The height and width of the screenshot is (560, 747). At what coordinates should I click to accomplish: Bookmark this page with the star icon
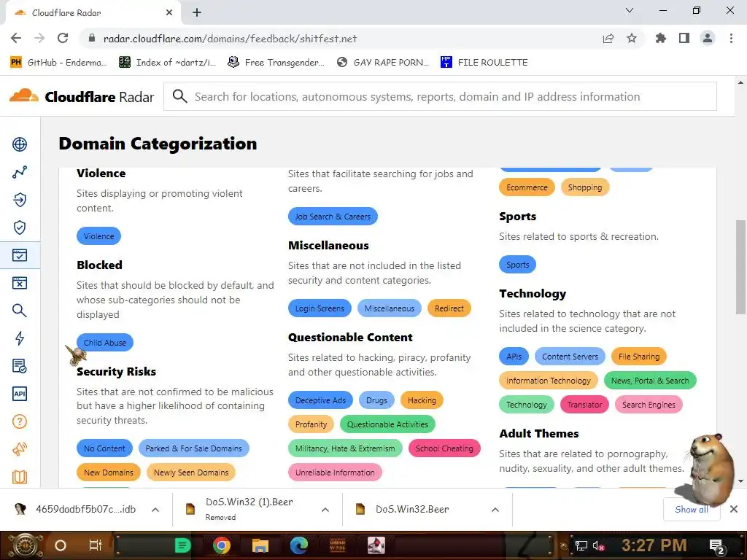(632, 38)
